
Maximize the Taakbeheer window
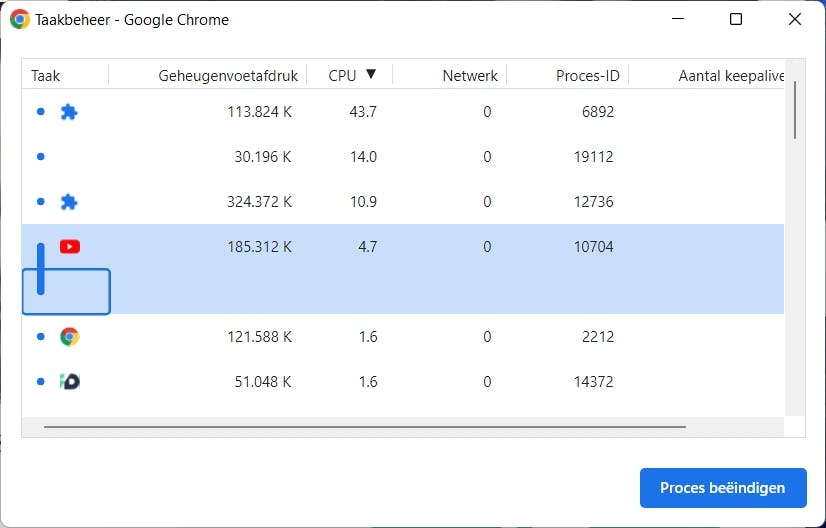point(736,19)
